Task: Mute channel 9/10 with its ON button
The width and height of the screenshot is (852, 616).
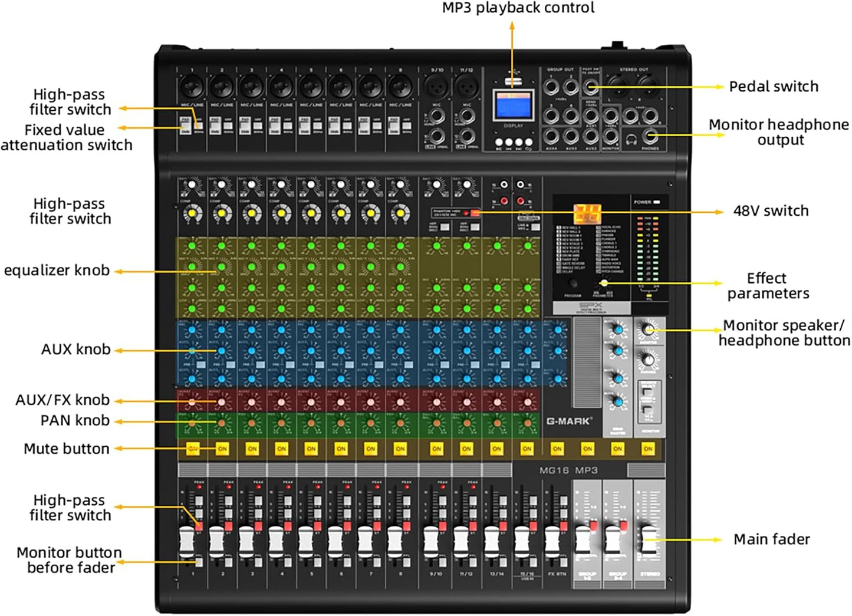Action: pyautogui.click(x=437, y=449)
